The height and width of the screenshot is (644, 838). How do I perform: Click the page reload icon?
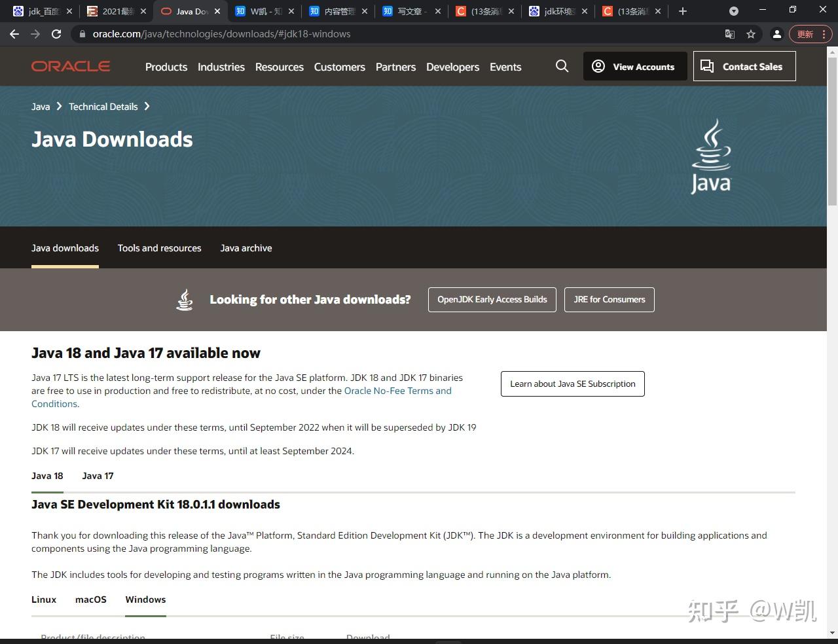point(56,34)
